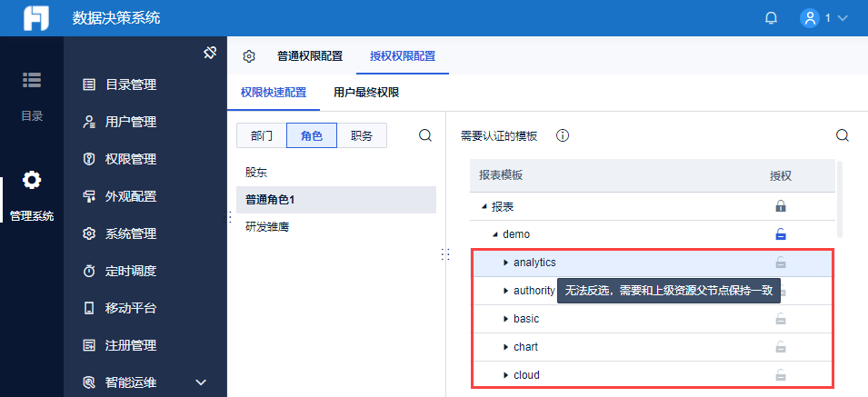This screenshot has width=868, height=397.
Task: Click the 报表模板 column header
Action: click(x=501, y=175)
